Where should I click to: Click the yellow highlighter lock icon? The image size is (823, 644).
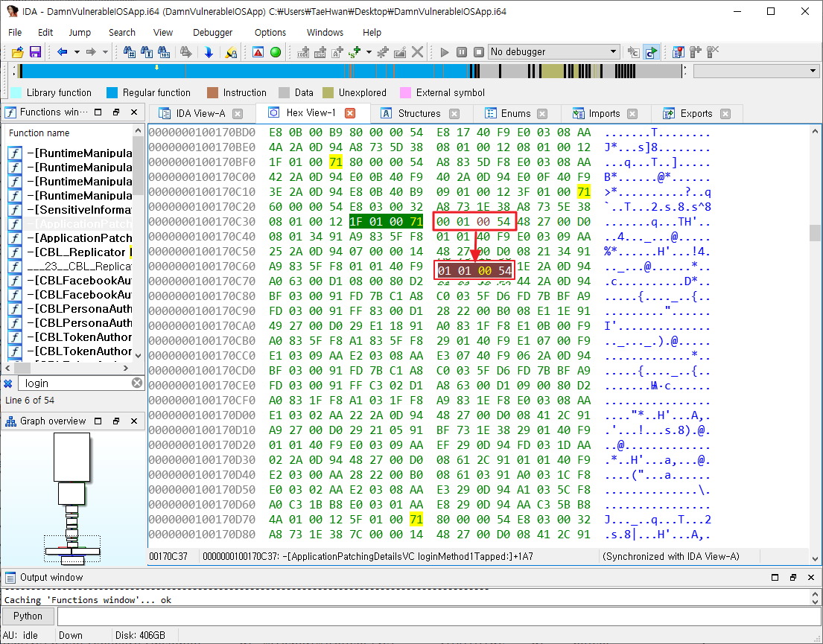tap(230, 52)
